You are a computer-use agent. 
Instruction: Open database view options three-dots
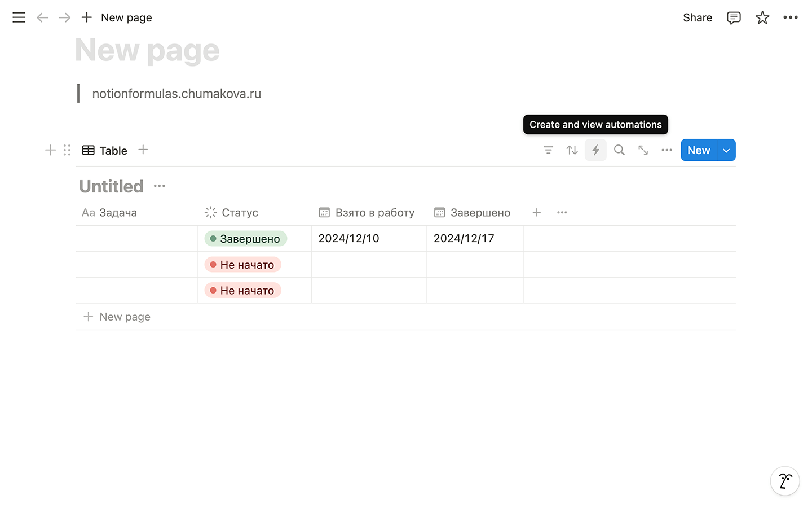point(667,150)
